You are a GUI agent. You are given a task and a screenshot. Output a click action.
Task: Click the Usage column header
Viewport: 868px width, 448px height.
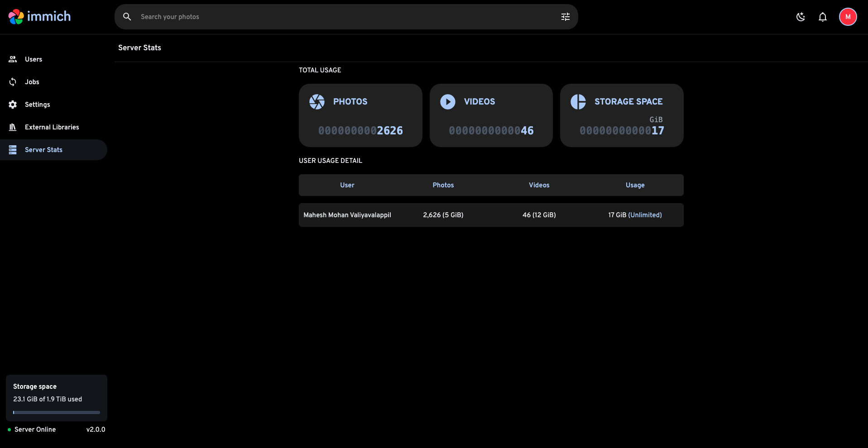pyautogui.click(x=635, y=185)
